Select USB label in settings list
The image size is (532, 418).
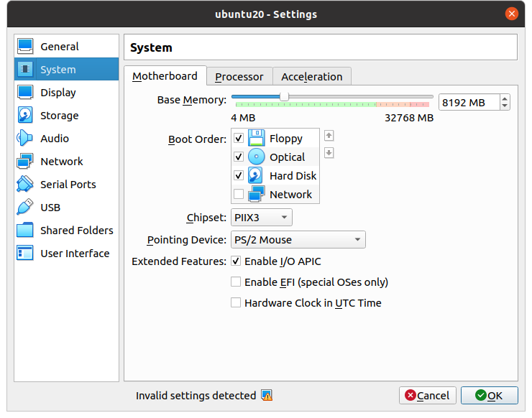coord(50,208)
